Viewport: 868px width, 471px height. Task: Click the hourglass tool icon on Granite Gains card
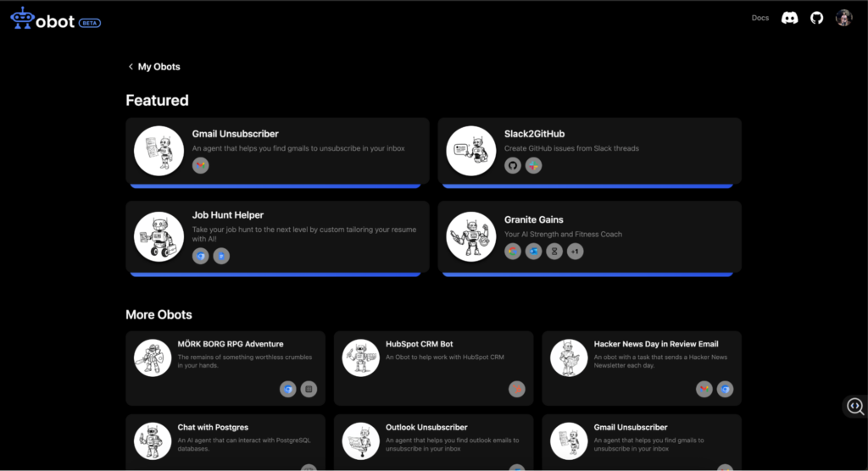coord(554,252)
